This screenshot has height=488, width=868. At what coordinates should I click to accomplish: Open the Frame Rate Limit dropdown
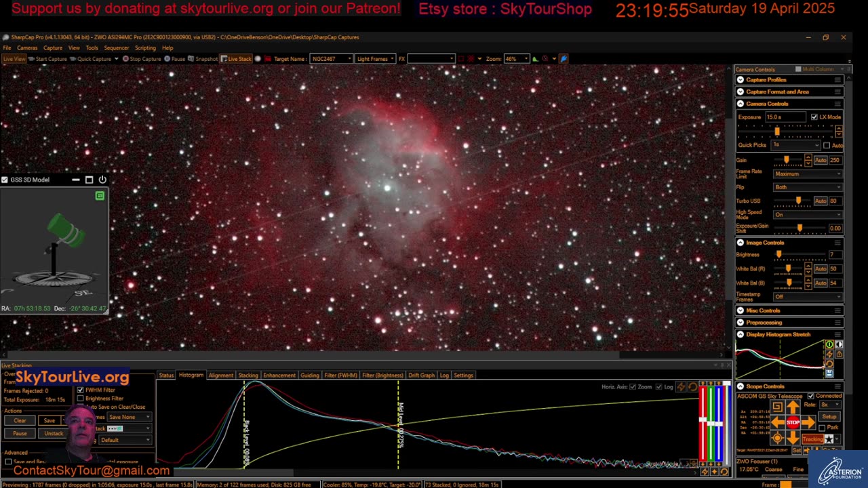point(808,174)
